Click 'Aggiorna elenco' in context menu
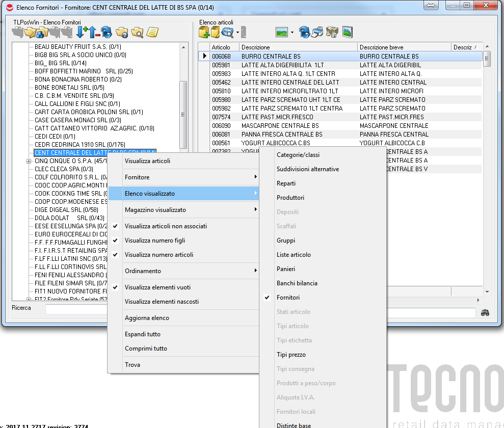The image size is (504, 428). 147,318
